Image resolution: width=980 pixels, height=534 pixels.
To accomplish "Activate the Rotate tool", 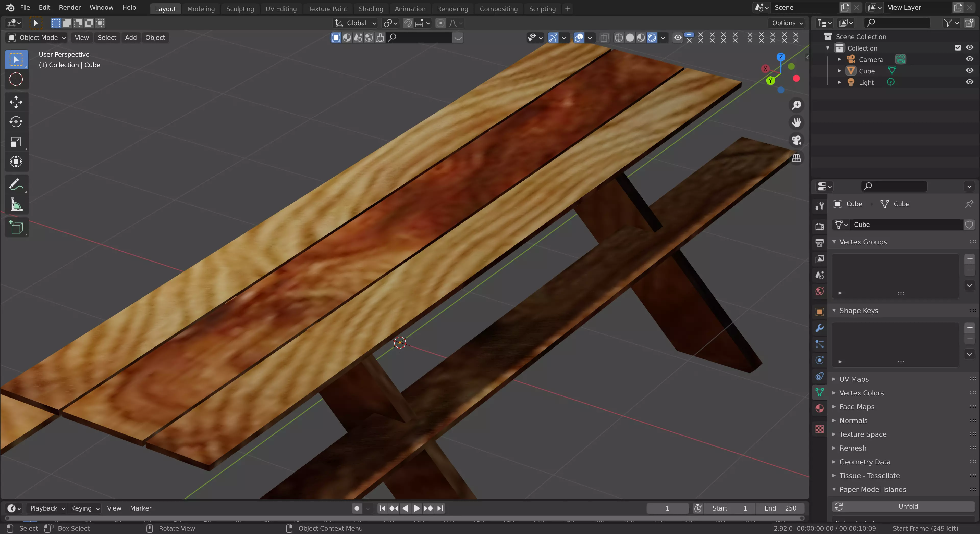I will tap(16, 122).
